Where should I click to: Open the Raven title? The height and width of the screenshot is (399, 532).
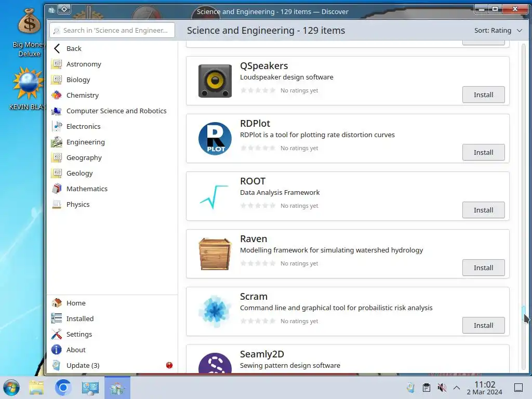[x=254, y=239]
